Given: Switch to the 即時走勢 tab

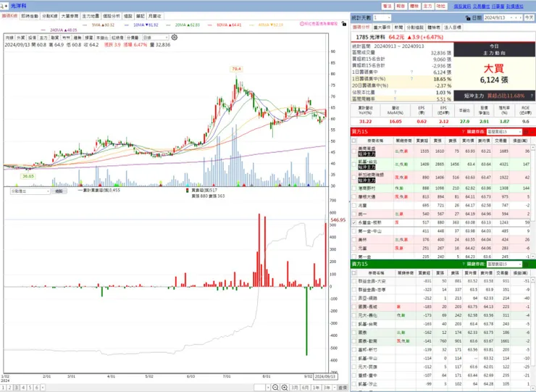Looking at the screenshot, I should click(30, 16).
